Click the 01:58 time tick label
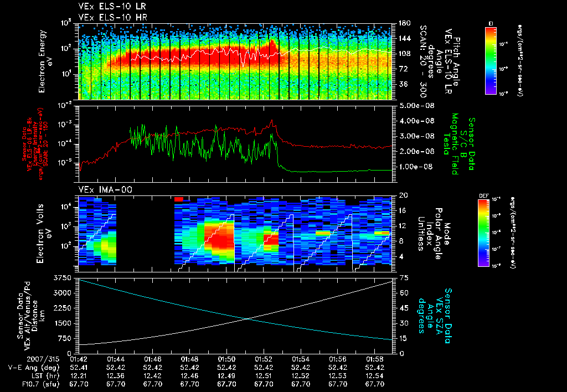567x392 pixels. 375,359
